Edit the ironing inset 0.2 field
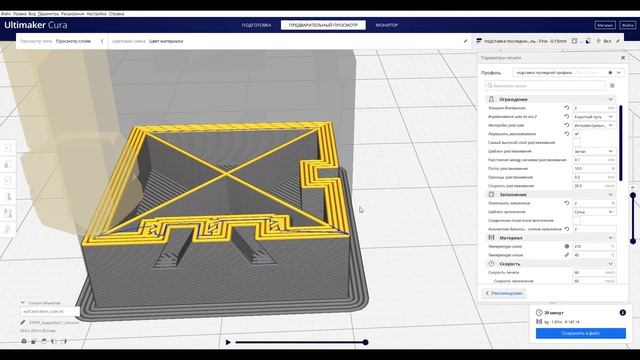The width and height of the screenshot is (640, 360). click(594, 177)
